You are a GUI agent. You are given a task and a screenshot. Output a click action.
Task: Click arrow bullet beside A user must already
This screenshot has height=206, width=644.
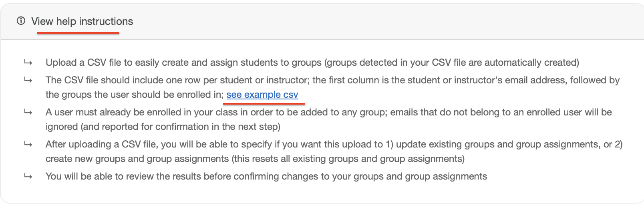click(x=28, y=112)
